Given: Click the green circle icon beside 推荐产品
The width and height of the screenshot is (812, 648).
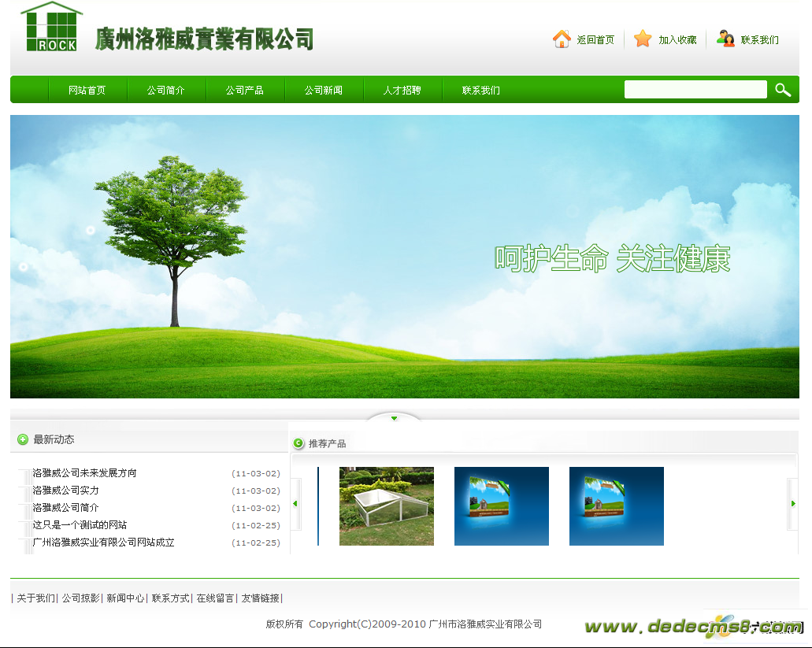Looking at the screenshot, I should click(x=298, y=443).
